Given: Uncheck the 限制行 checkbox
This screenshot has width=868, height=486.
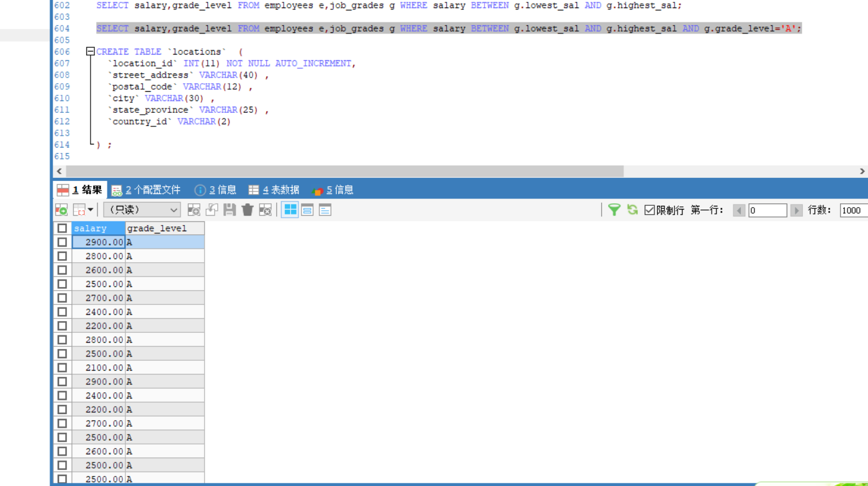Looking at the screenshot, I should click(648, 210).
